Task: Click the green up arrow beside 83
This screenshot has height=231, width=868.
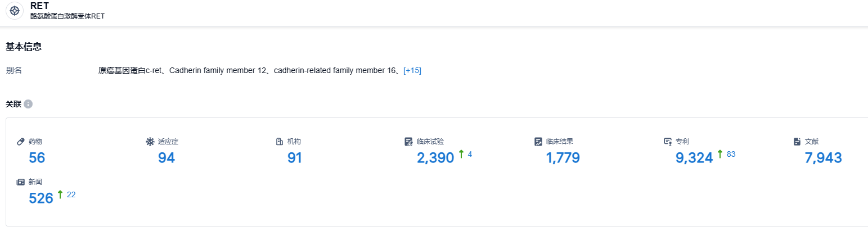Action: (720, 154)
